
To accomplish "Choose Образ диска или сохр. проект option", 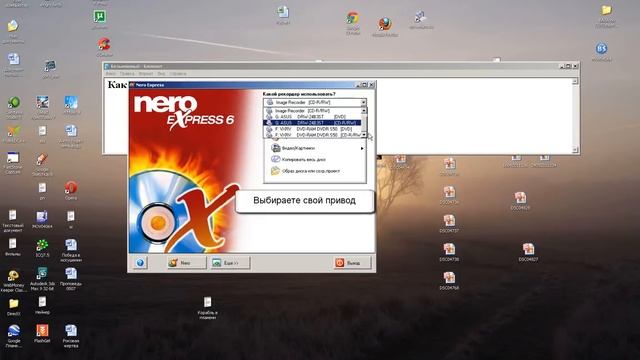I will 305,171.
